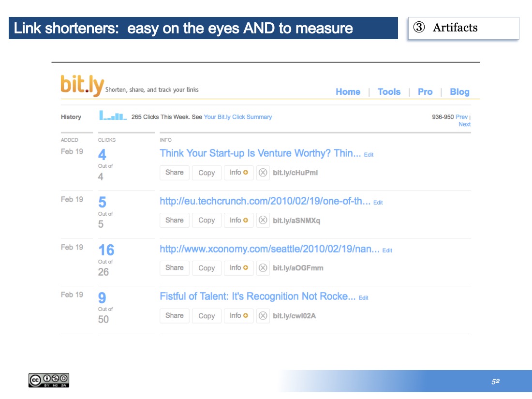Viewport: 532px width, 399px height.
Task: Click the 936-950 page range text
Action: (x=443, y=117)
